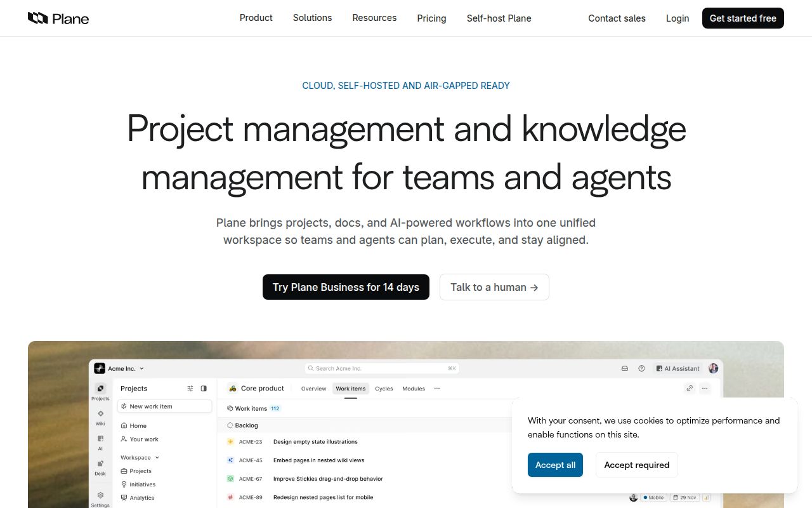Click the green icon of ACME-67
Viewport: 812px width, 508px height.
click(230, 479)
